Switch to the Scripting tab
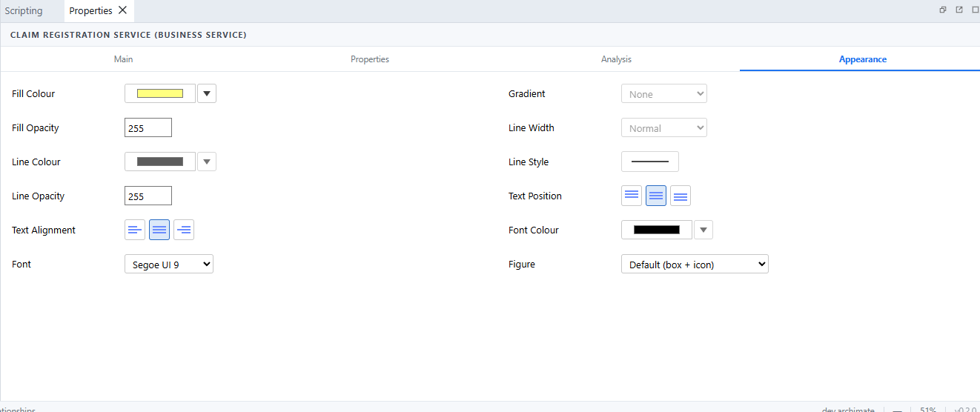 pyautogui.click(x=24, y=10)
